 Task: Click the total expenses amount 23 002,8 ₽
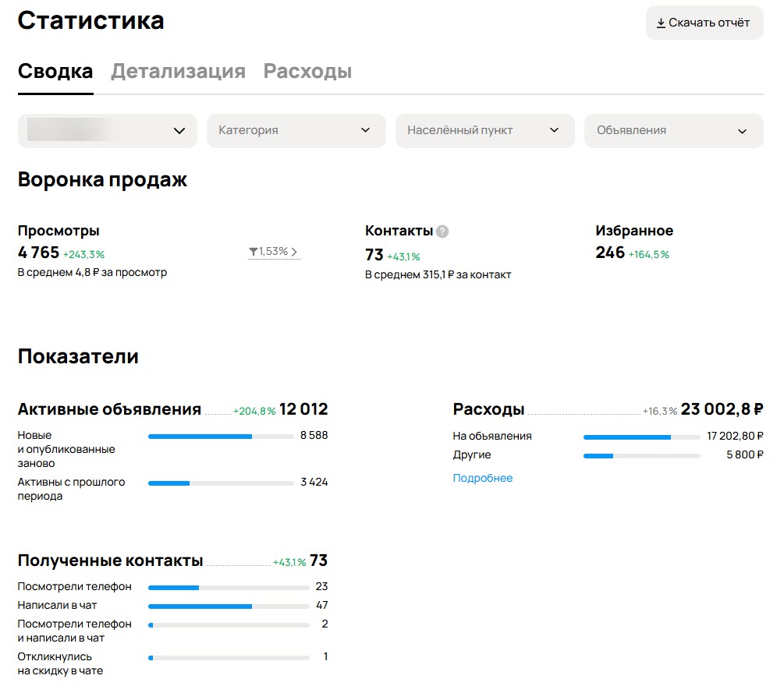click(x=722, y=408)
